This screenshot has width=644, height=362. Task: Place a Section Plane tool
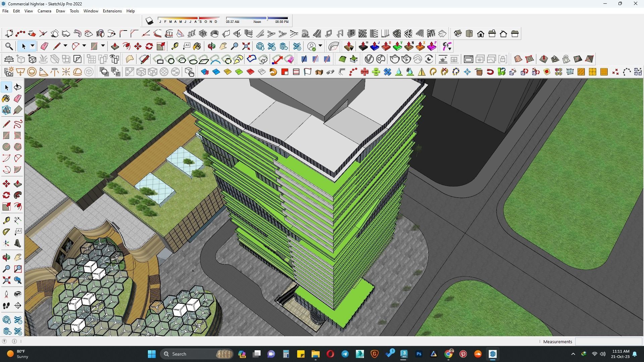[18, 306]
